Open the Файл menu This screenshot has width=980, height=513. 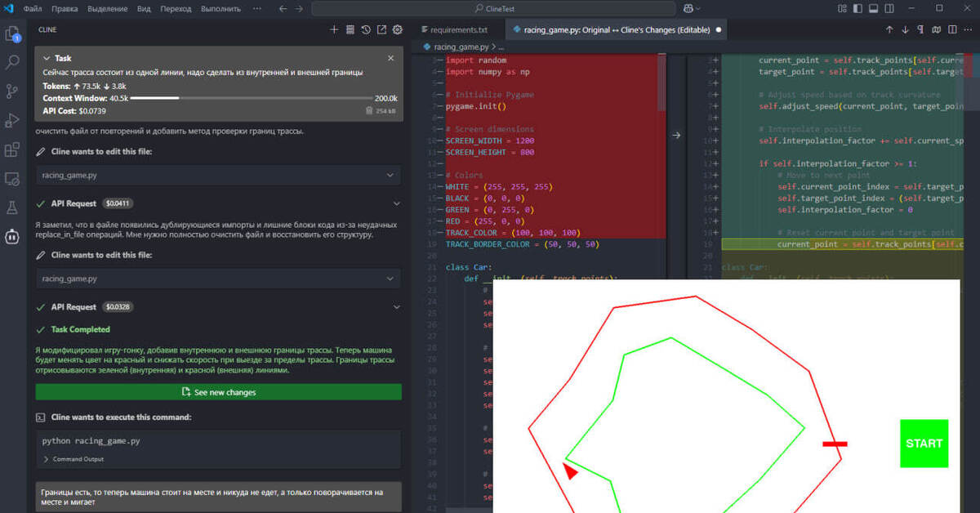tap(33, 8)
